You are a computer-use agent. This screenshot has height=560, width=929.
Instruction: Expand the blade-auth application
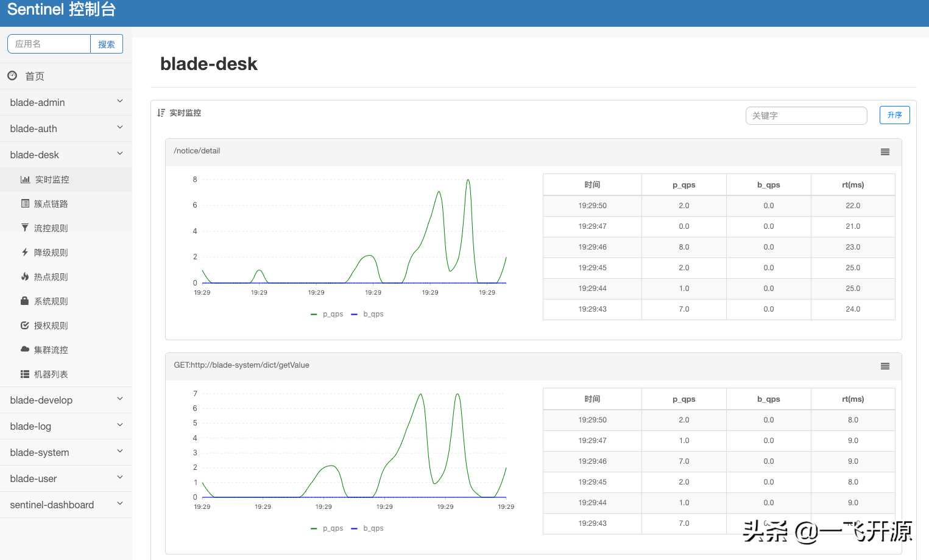[x=66, y=128]
